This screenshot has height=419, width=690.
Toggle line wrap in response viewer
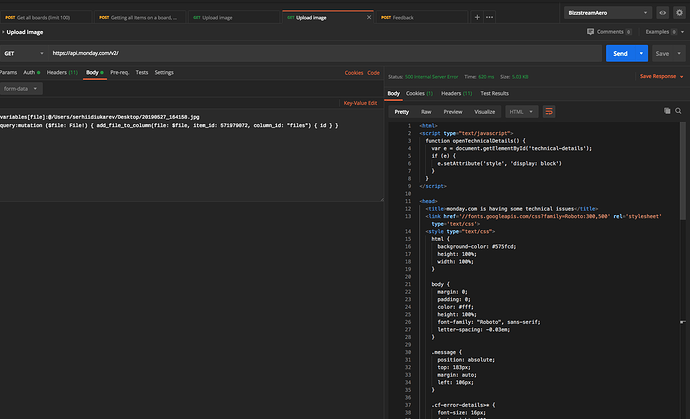(549, 112)
